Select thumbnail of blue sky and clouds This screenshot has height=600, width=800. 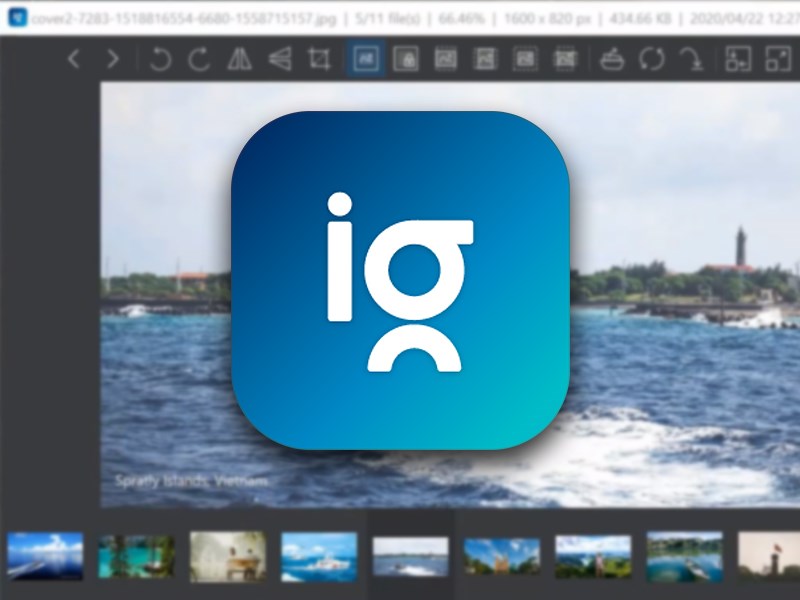pyautogui.click(x=45, y=556)
